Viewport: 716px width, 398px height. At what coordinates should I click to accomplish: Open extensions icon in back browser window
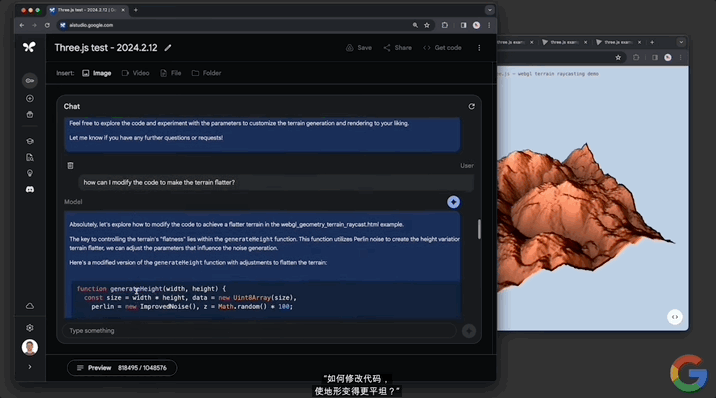coord(636,58)
